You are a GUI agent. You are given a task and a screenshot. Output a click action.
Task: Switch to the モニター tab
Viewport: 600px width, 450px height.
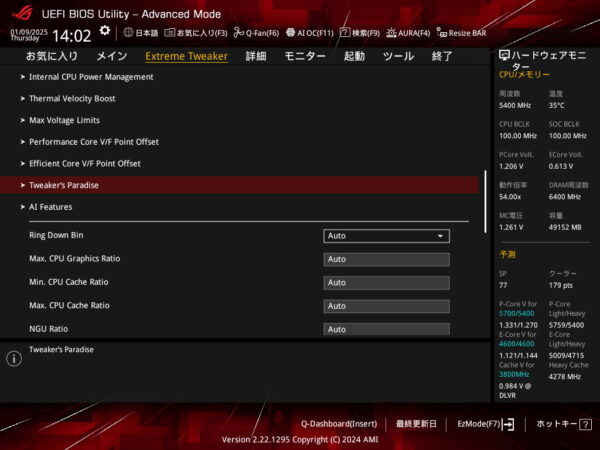(305, 56)
